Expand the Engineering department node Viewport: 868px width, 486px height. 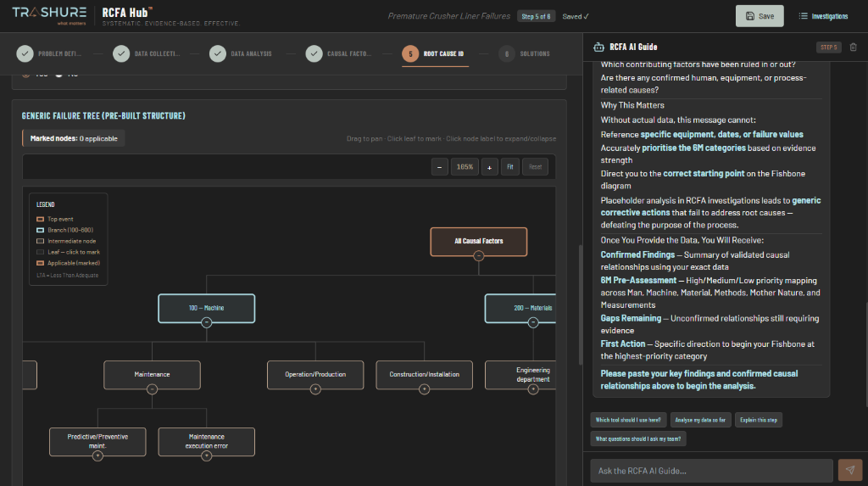click(x=533, y=389)
